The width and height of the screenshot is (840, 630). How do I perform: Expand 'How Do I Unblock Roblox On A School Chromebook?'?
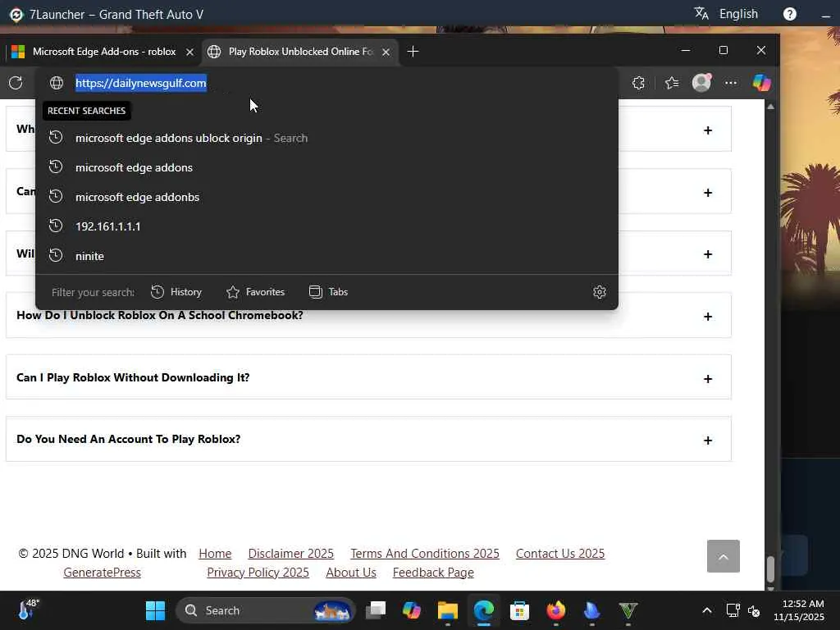[x=368, y=316]
